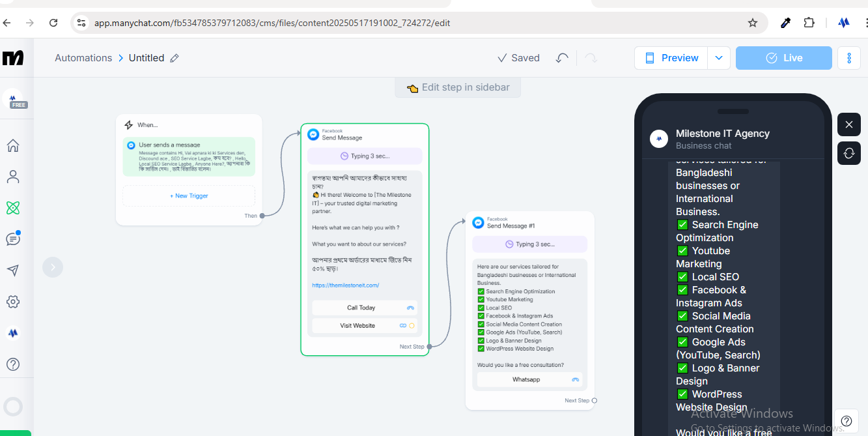Bookmark this page with star icon

click(x=753, y=23)
